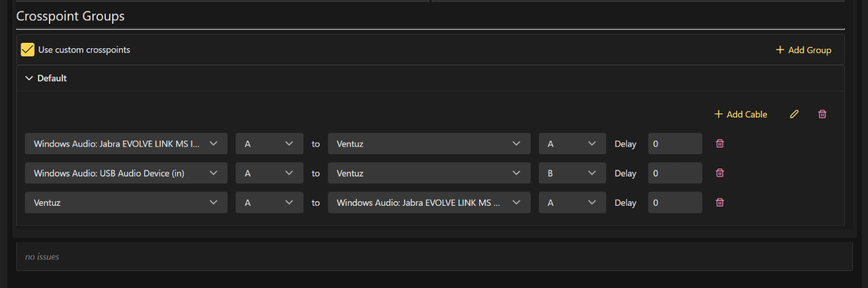Open source channel dropdown in first row
This screenshot has width=868, height=288.
pyautogui.click(x=269, y=143)
